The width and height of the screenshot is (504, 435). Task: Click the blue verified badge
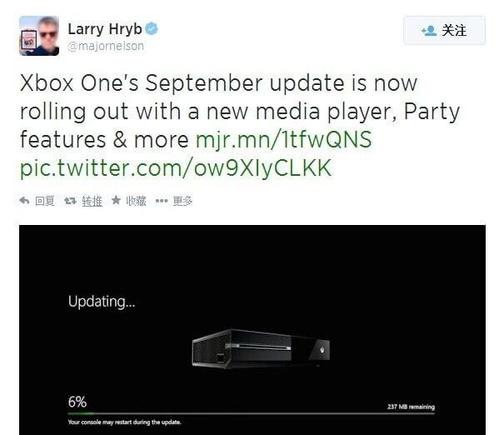click(x=152, y=29)
